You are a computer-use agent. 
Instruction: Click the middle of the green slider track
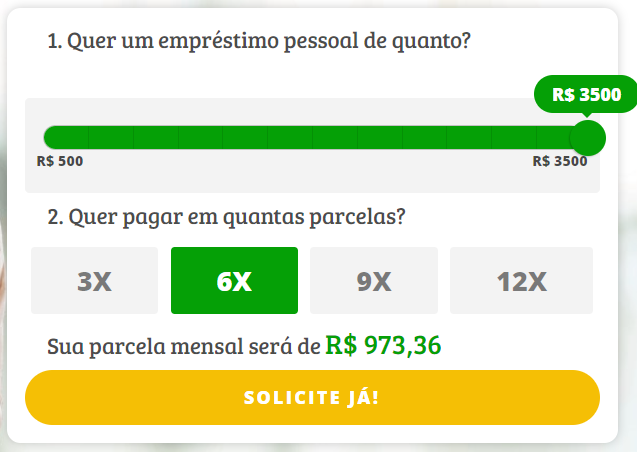[313, 138]
